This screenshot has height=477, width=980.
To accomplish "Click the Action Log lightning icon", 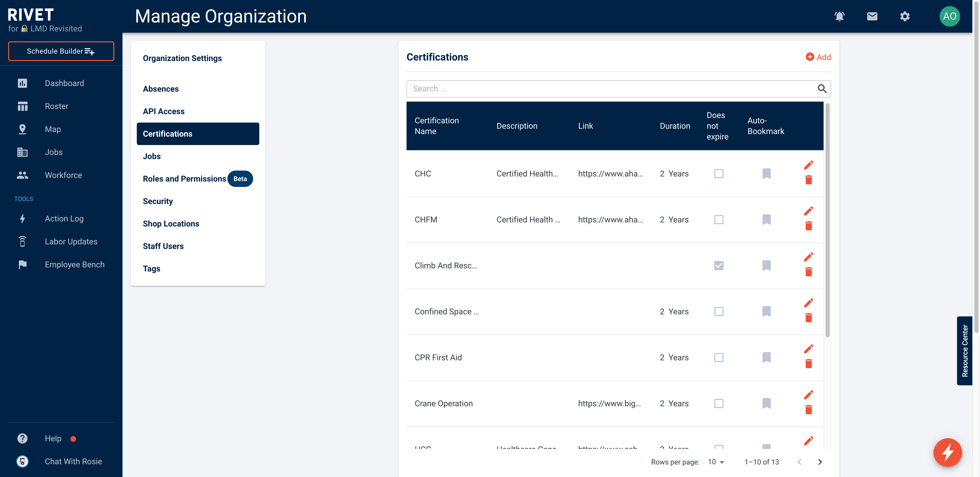I will (x=22, y=219).
